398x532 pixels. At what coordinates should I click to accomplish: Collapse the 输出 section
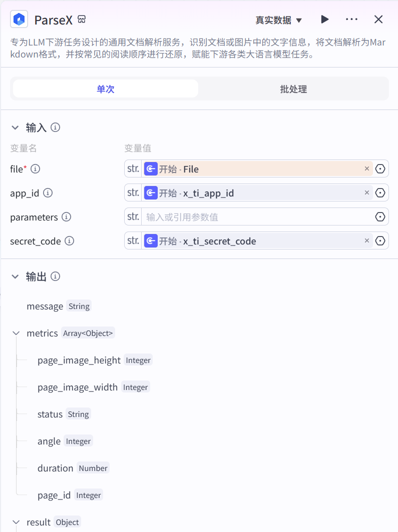16,276
